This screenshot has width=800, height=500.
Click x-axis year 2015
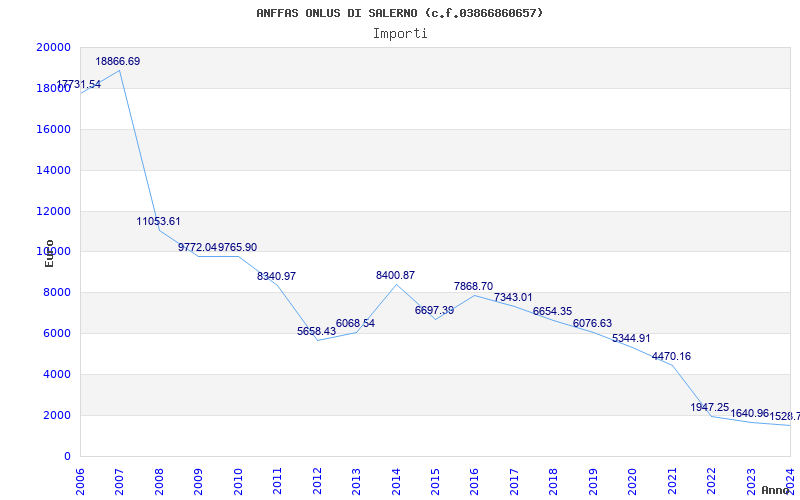(x=435, y=481)
